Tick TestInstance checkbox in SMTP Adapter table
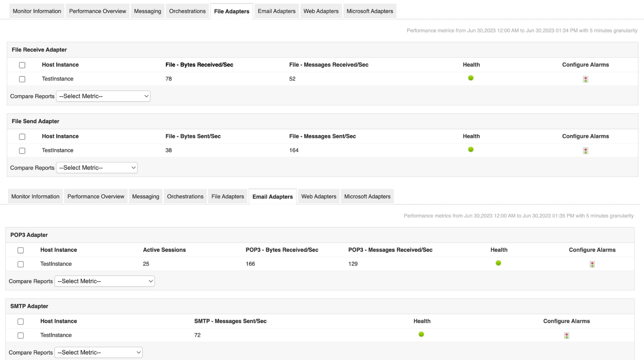Screen dimensions: 644x360 [21, 335]
